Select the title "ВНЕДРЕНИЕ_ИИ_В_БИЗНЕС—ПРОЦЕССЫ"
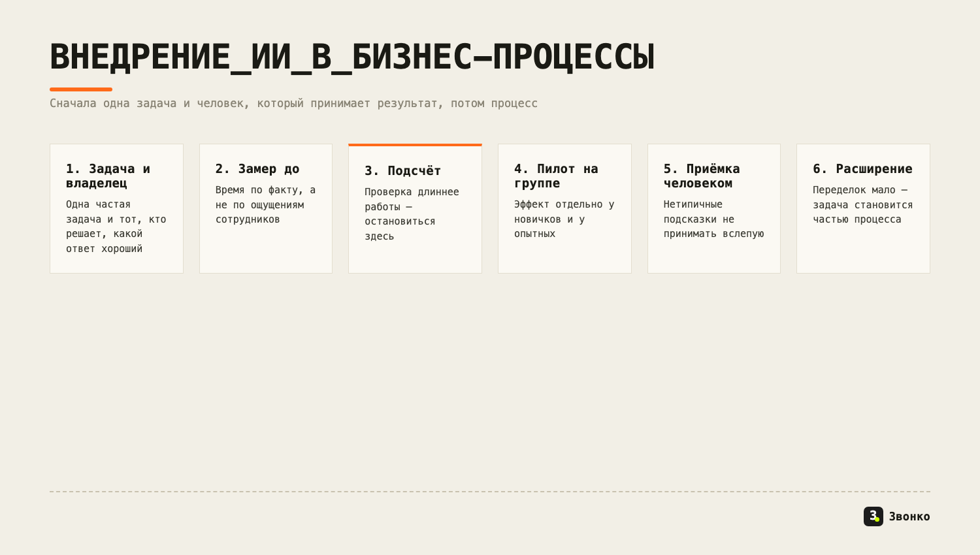 coord(352,57)
